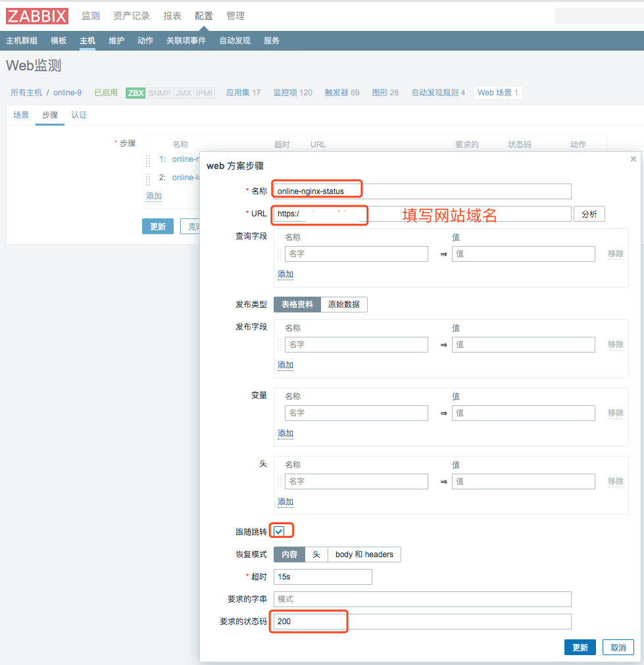The width and height of the screenshot is (644, 665).
Task: Go to 主机 submenu
Action: pyautogui.click(x=87, y=41)
